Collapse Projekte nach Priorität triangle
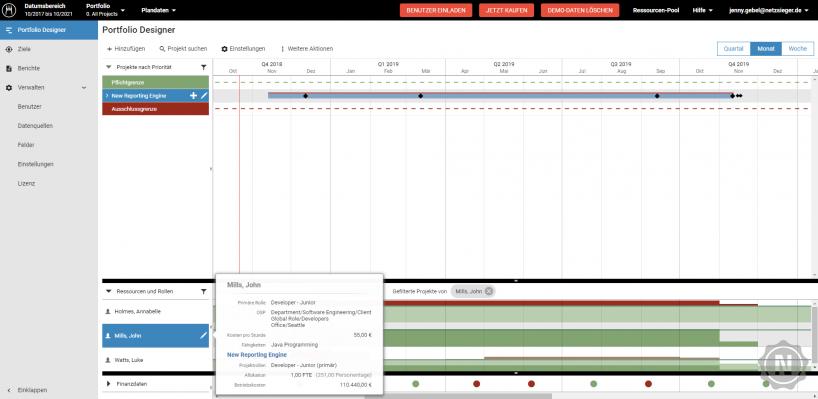The width and height of the screenshot is (818, 399). (109, 67)
